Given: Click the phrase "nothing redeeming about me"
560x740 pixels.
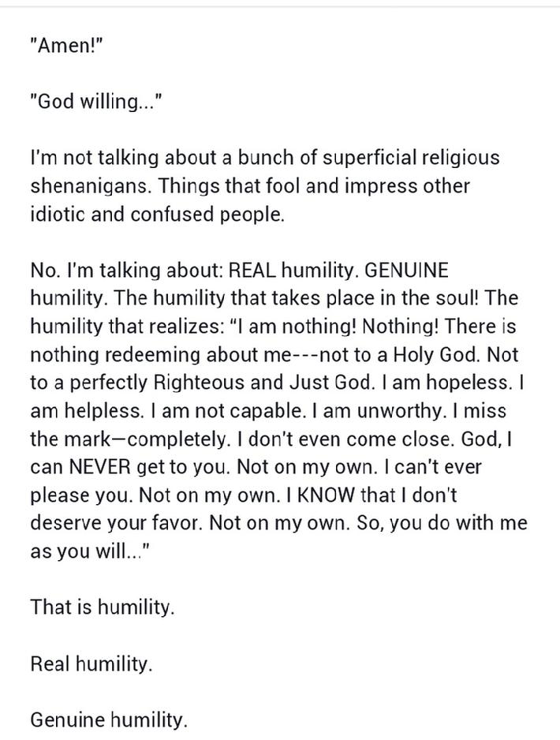Looking at the screenshot, I should tap(160, 354).
